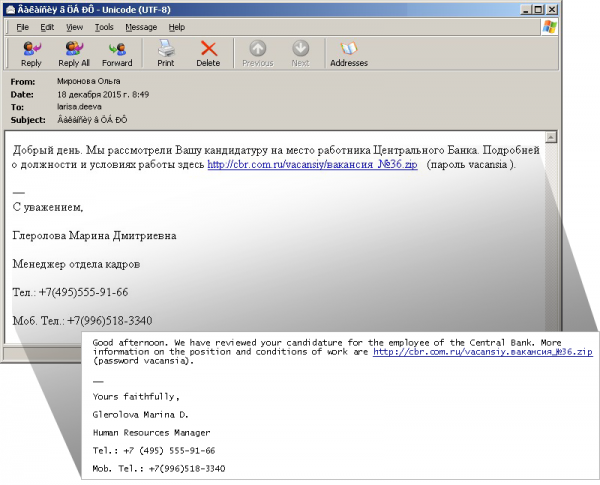Viewport: 600px width, 485px height.
Task: Click the message body vertical scrollbar track
Action: click(x=551, y=237)
